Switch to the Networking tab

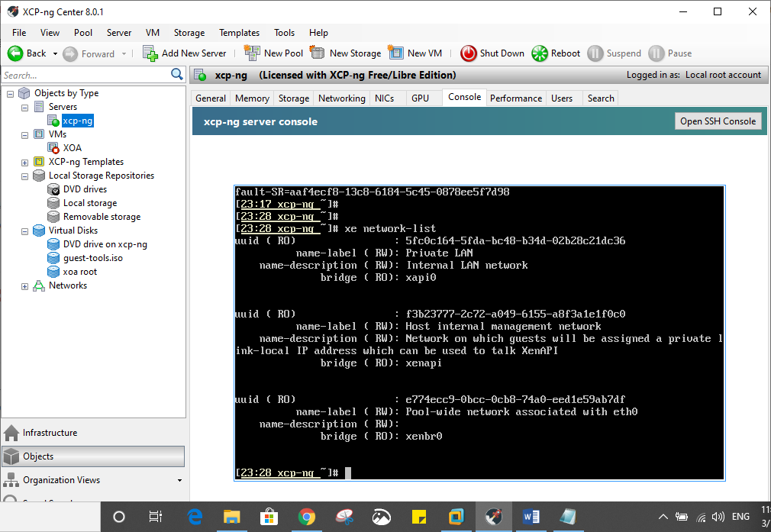341,98
